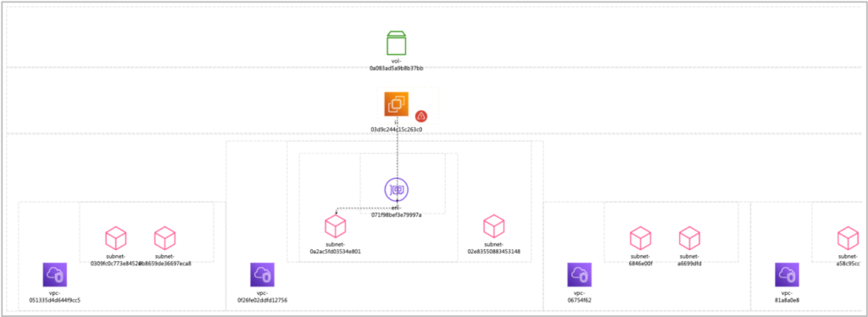The image size is (868, 317).
Task: Click the vpc-0f26fe02ddfd12756 text label
Action: 262,297
